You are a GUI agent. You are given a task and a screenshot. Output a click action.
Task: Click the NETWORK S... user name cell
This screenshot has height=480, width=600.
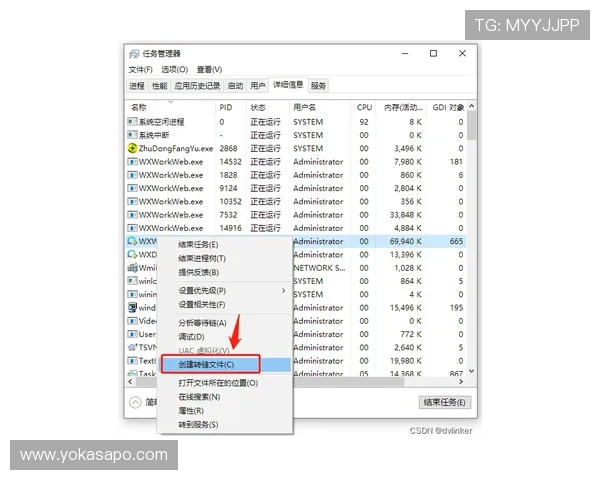pyautogui.click(x=319, y=268)
